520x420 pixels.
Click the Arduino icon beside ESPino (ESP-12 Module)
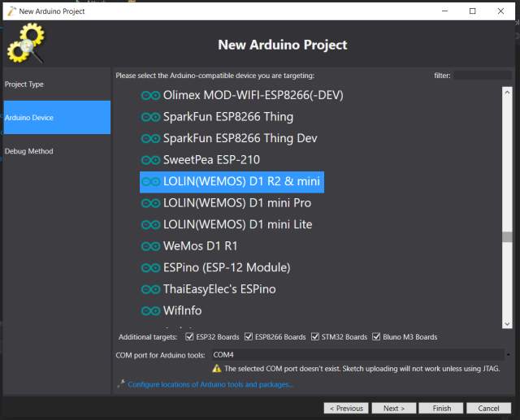150,268
